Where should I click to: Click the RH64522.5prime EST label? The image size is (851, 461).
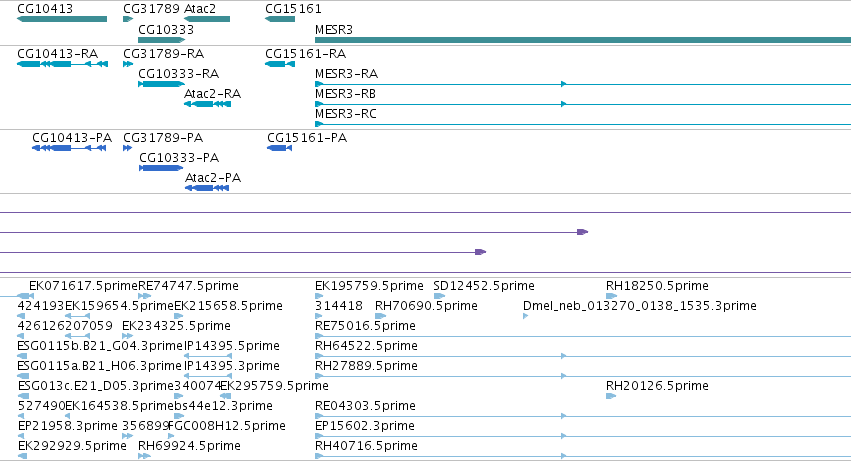click(366, 346)
